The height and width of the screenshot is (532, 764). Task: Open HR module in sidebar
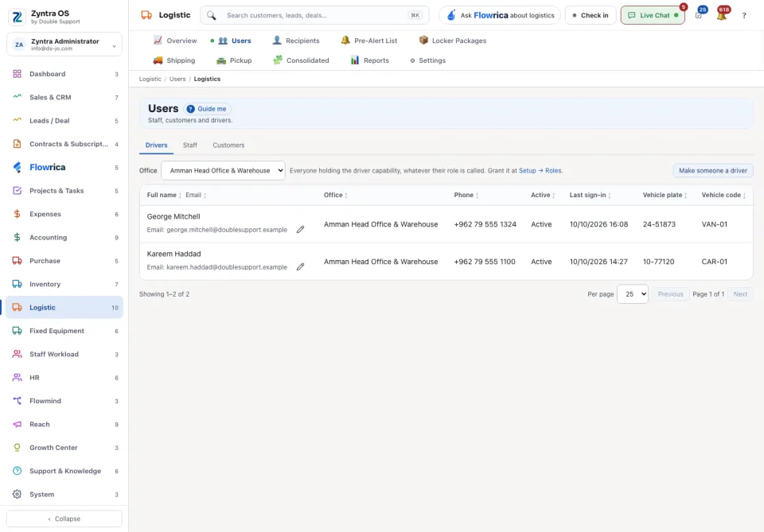click(x=64, y=378)
